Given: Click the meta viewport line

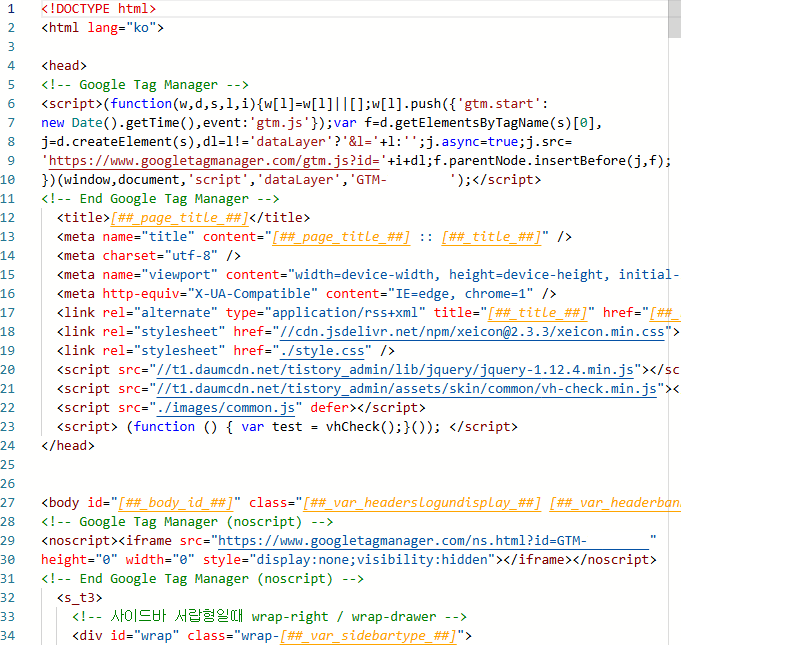Looking at the screenshot, I should [368, 275].
